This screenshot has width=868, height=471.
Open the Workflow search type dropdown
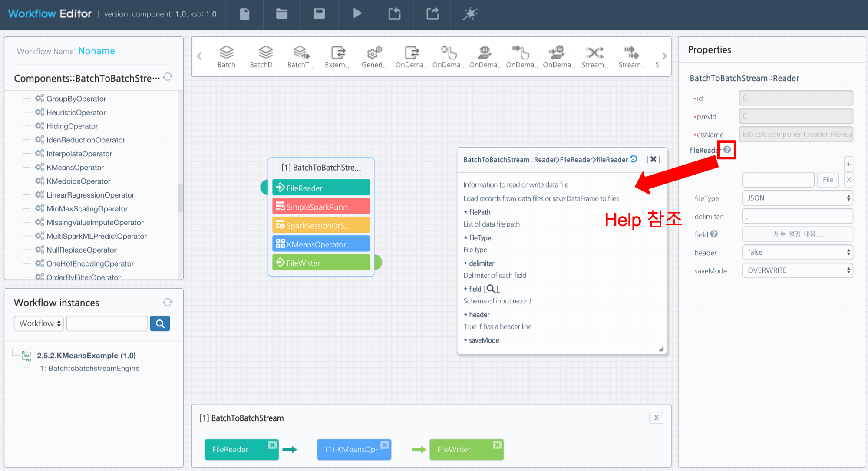pyautogui.click(x=39, y=323)
